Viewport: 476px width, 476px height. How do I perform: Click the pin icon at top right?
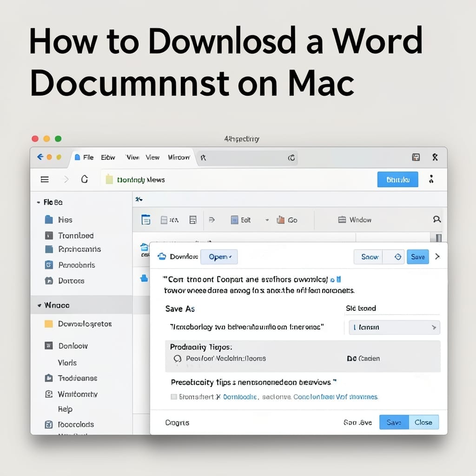click(435, 157)
